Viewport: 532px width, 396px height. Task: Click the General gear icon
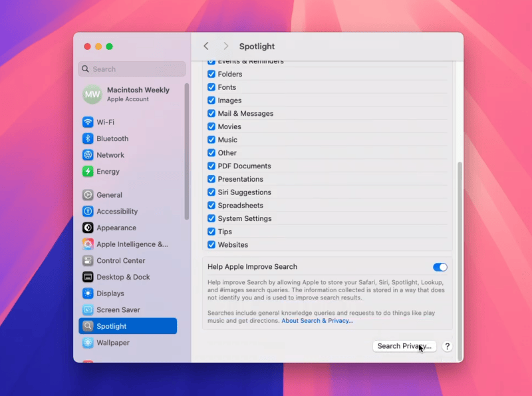click(x=88, y=195)
